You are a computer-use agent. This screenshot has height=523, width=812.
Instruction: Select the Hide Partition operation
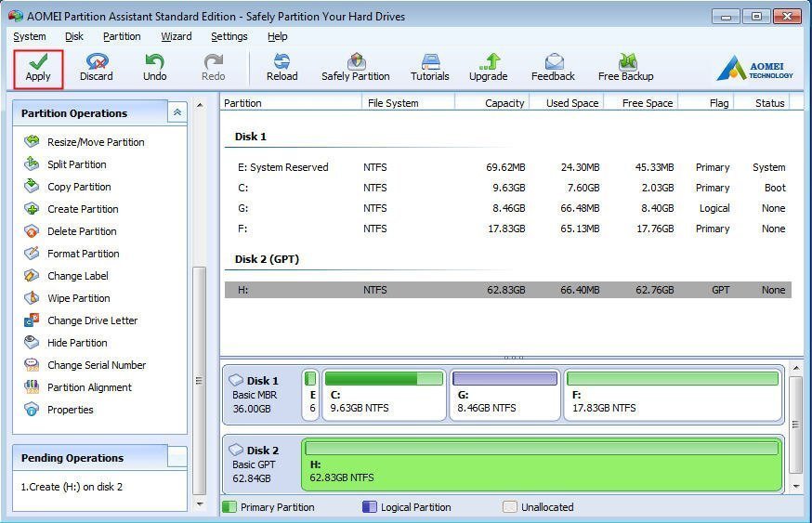point(66,342)
